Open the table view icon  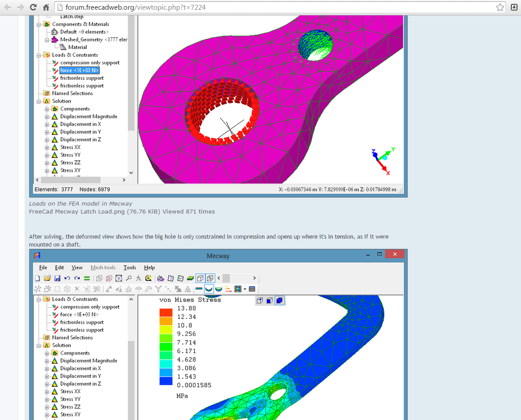click(x=252, y=289)
